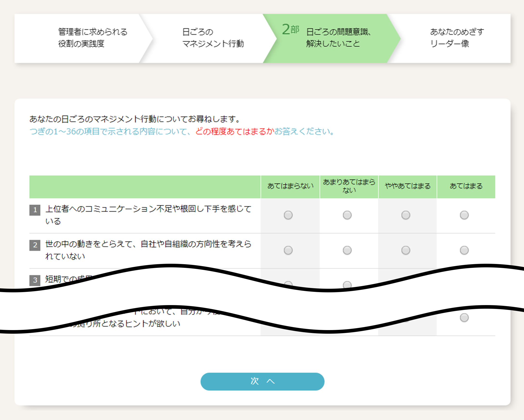The image size is (524, 420).
Task: Select ややあてはまる for question 1
Action: [x=406, y=215]
